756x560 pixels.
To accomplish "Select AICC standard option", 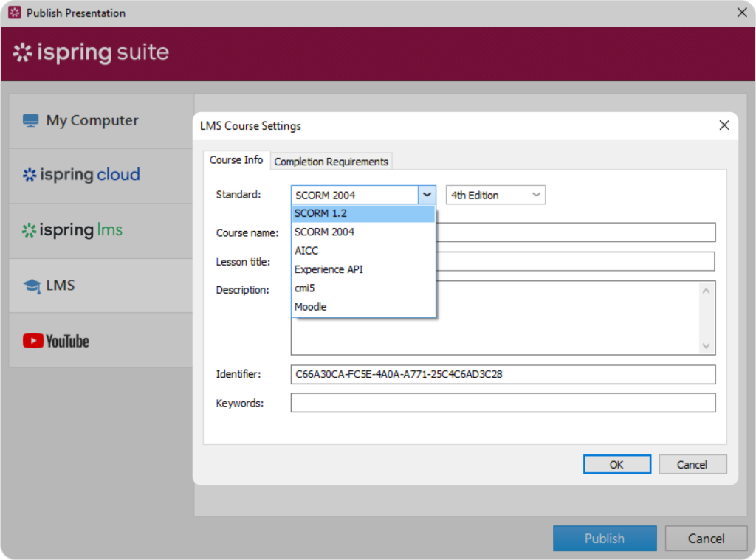I will pos(363,251).
